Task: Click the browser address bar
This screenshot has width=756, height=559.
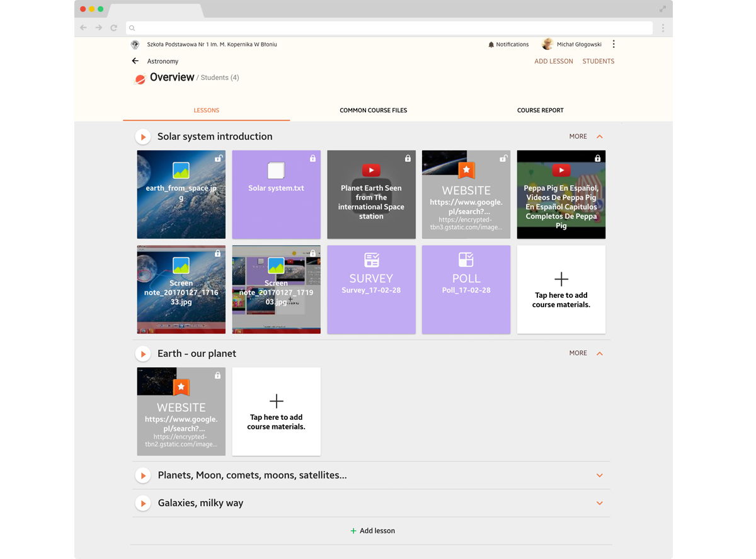Action: [x=391, y=28]
